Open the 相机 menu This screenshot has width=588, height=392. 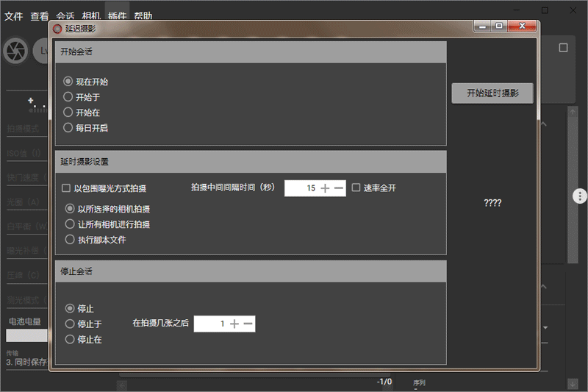[x=91, y=16]
